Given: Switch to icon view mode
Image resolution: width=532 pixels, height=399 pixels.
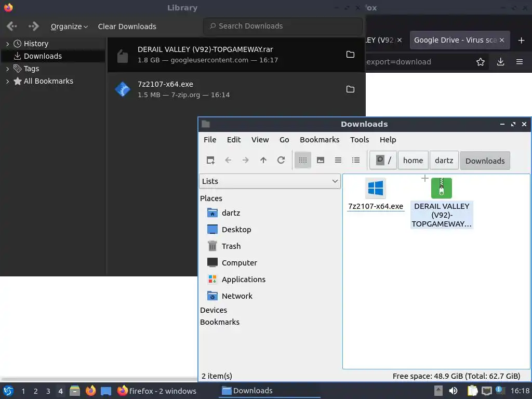Looking at the screenshot, I should pos(303,160).
